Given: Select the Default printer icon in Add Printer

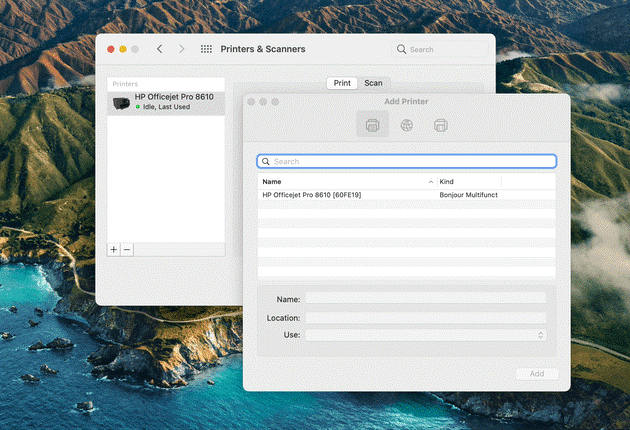Looking at the screenshot, I should click(x=373, y=125).
